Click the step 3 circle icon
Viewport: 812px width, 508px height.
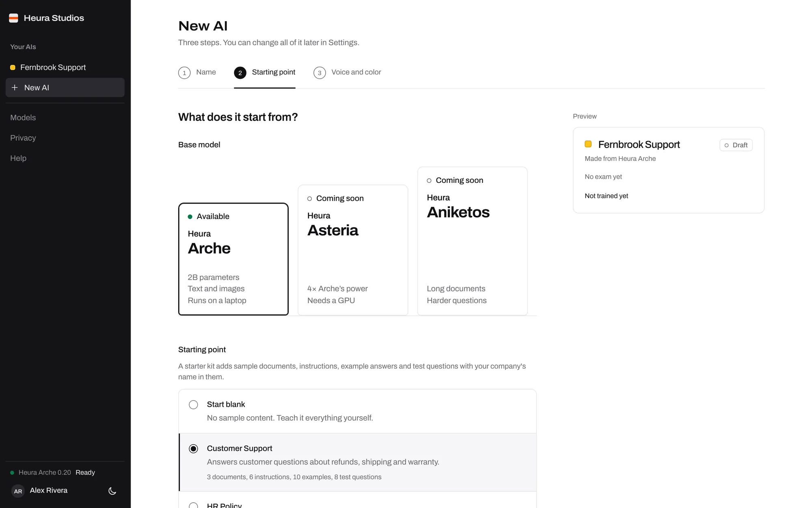point(320,73)
